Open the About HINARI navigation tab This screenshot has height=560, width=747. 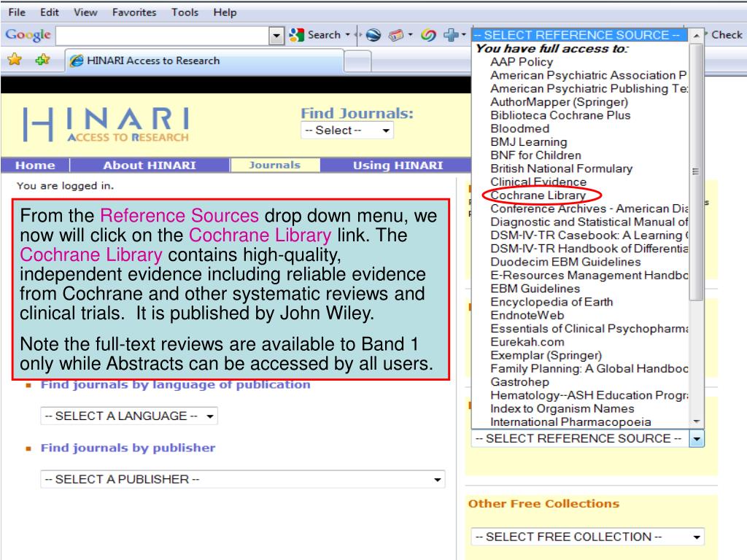(x=150, y=166)
